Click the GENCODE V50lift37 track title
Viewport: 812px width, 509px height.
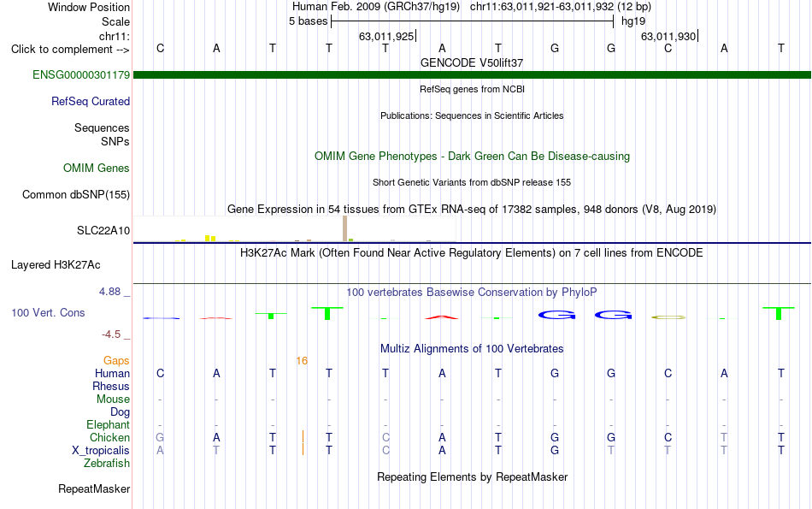(x=472, y=62)
